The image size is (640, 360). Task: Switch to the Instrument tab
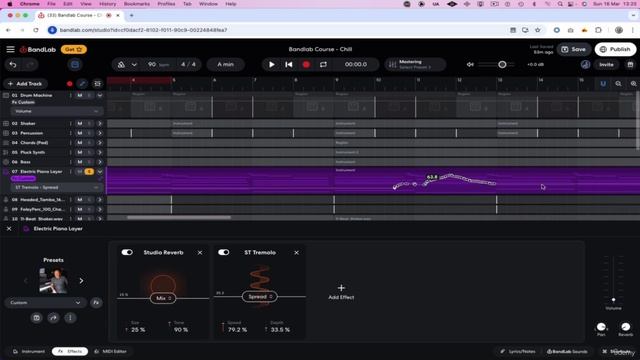point(29,351)
